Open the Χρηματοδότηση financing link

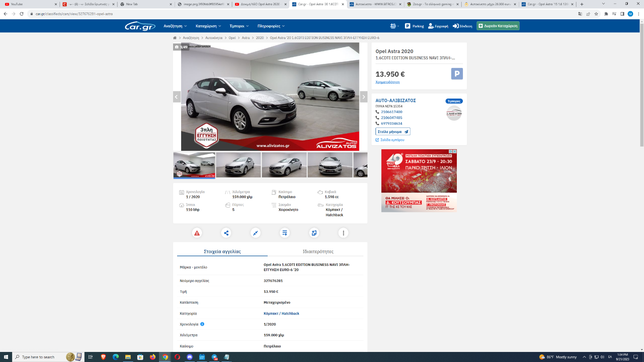[x=388, y=82]
